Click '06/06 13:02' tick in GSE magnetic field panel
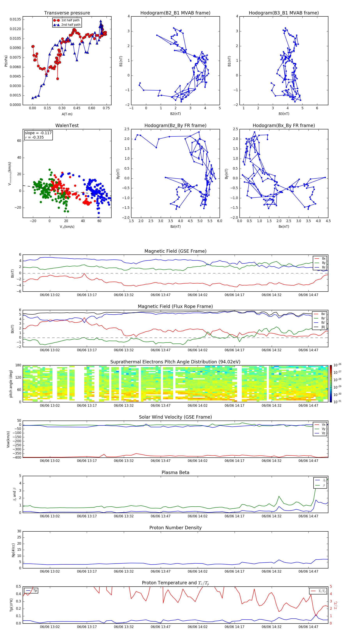 coord(50,295)
